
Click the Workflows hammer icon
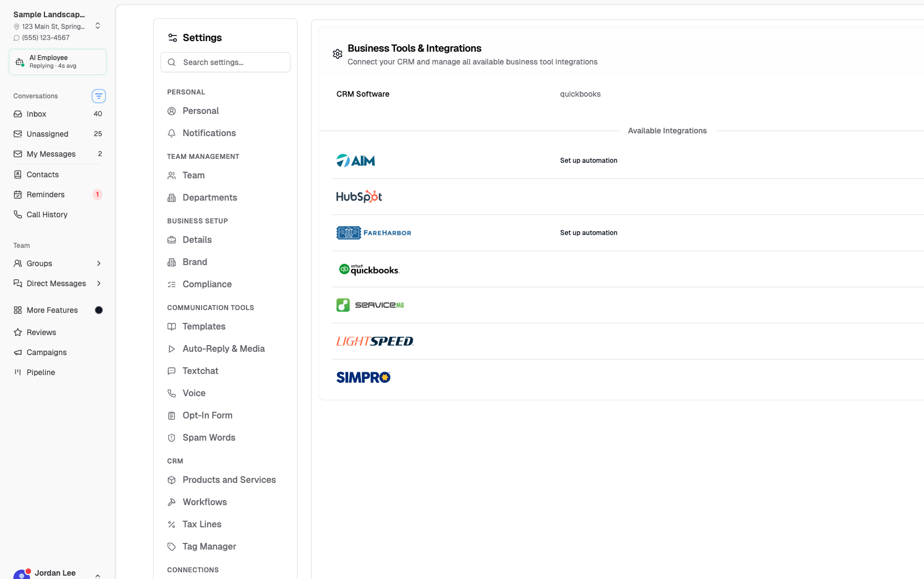[172, 502]
